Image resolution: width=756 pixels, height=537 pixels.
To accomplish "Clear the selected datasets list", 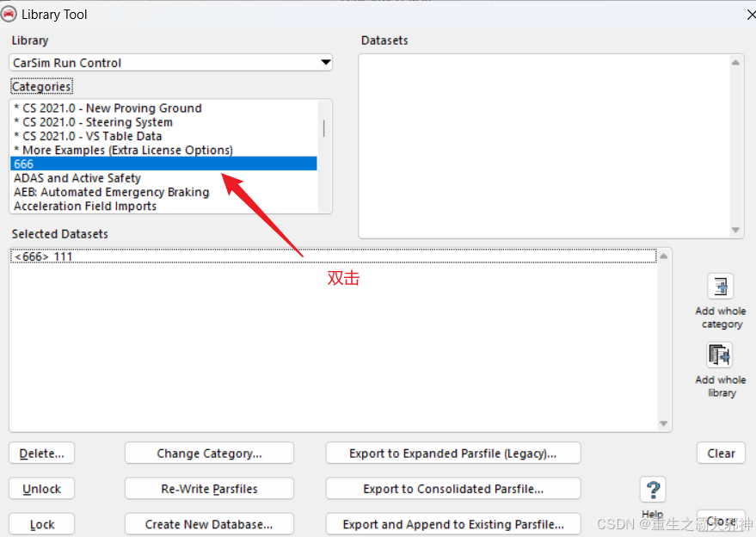I will (721, 453).
